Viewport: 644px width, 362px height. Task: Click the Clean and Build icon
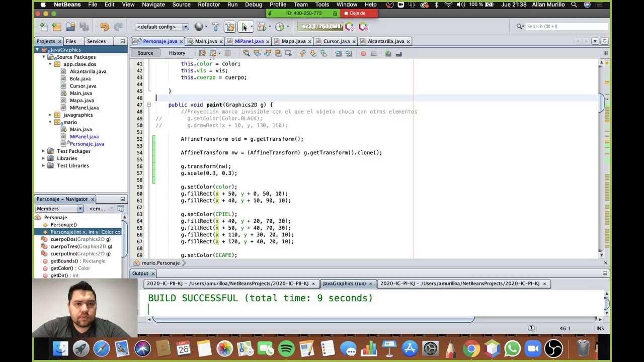click(x=230, y=27)
